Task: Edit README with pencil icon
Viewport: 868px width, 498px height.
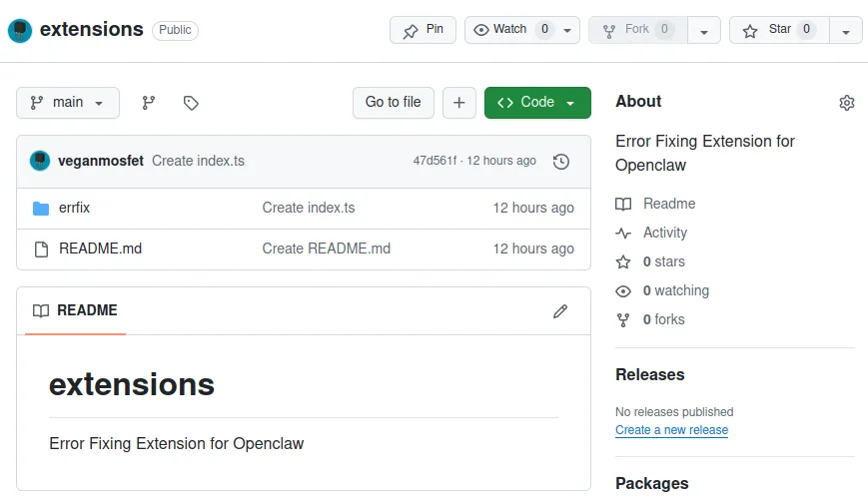Action: click(560, 311)
